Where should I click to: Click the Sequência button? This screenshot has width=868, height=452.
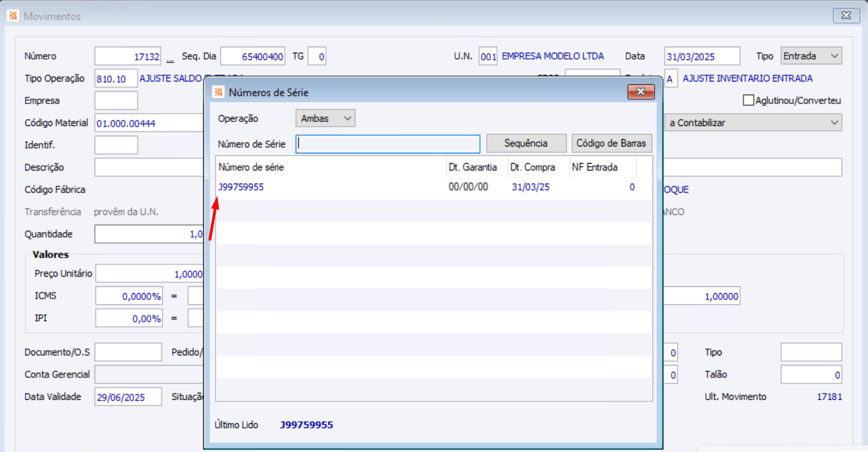pyautogui.click(x=526, y=143)
